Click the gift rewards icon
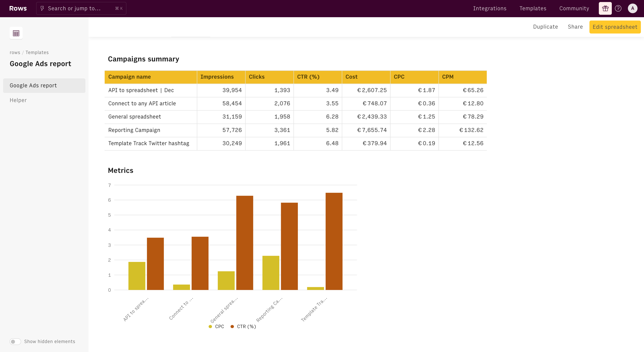Screen dimensions: 644x352 pyautogui.click(x=605, y=8)
